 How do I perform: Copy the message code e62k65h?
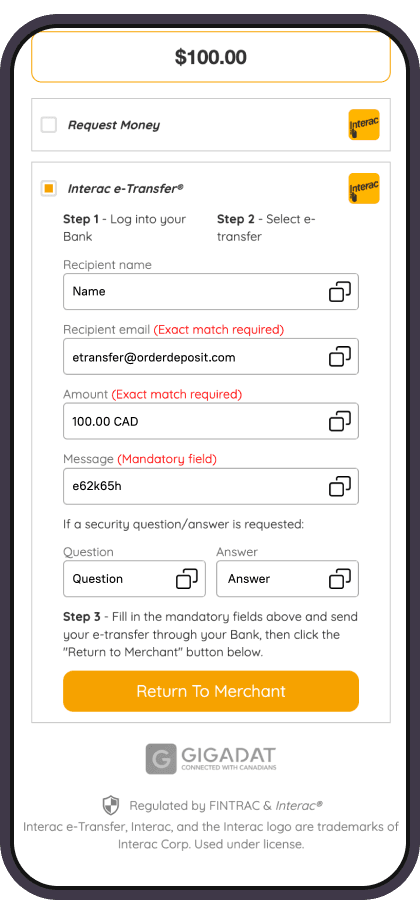click(x=340, y=486)
